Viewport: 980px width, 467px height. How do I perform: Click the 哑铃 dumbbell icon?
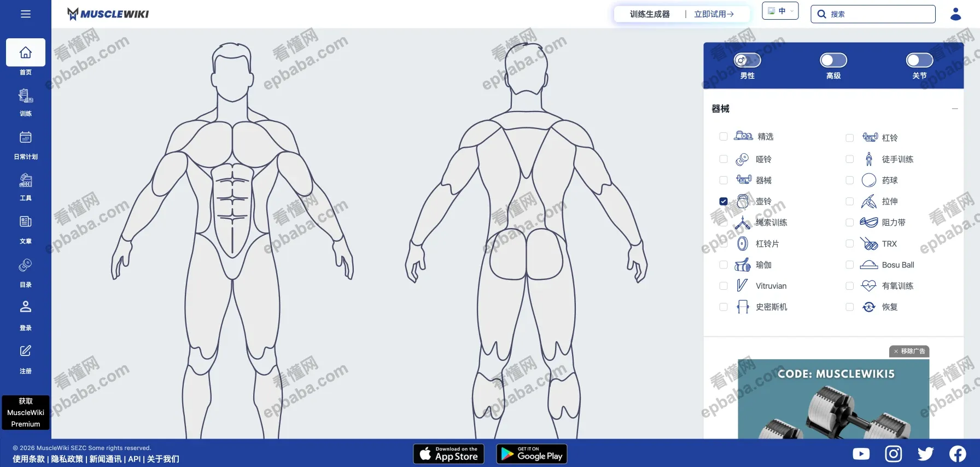(x=742, y=159)
